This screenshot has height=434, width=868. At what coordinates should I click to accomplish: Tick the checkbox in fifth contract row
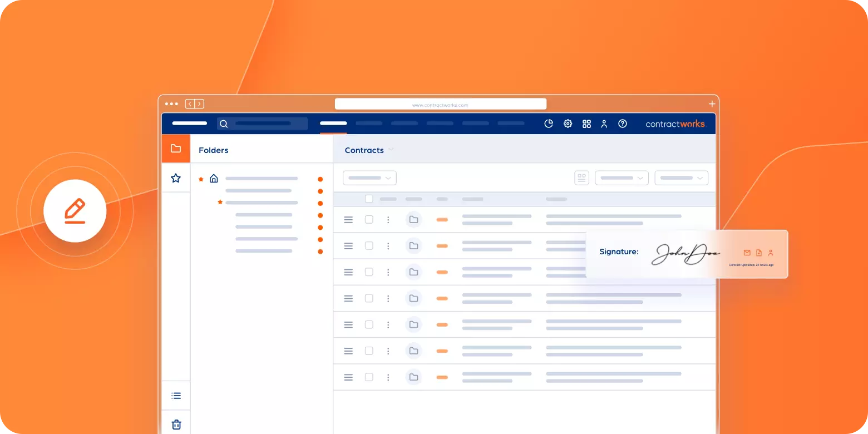369,324
